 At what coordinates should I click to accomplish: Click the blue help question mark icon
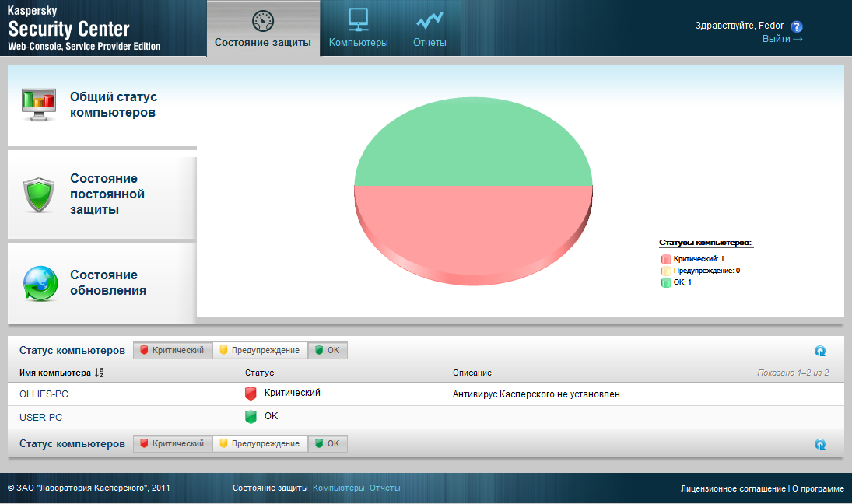(x=797, y=26)
